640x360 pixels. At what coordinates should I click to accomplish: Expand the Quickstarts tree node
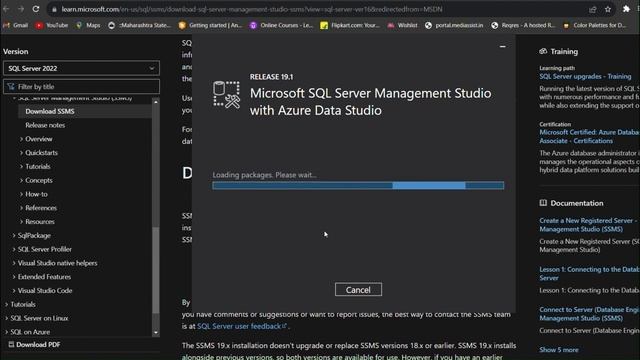[21, 153]
